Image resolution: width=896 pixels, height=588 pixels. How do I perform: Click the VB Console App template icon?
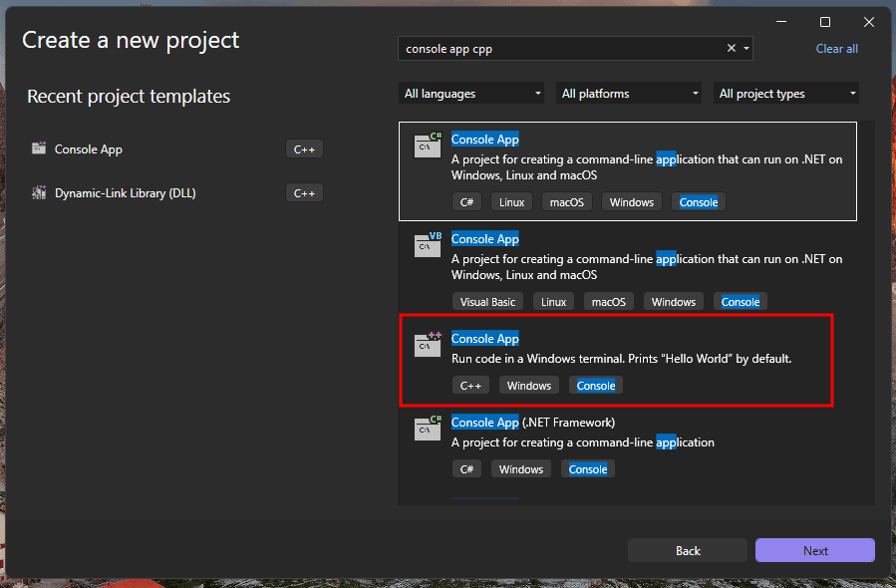pyautogui.click(x=428, y=245)
